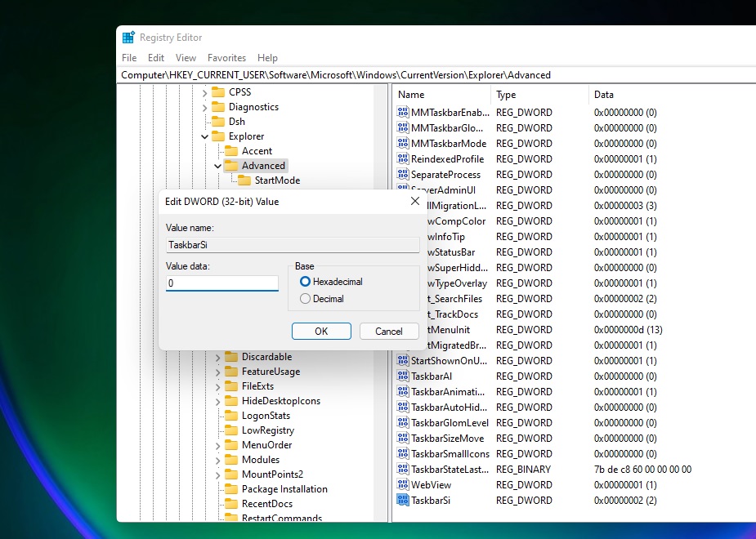Click the RecentDocs folder icon
This screenshot has width=756, height=539.
pyautogui.click(x=231, y=504)
